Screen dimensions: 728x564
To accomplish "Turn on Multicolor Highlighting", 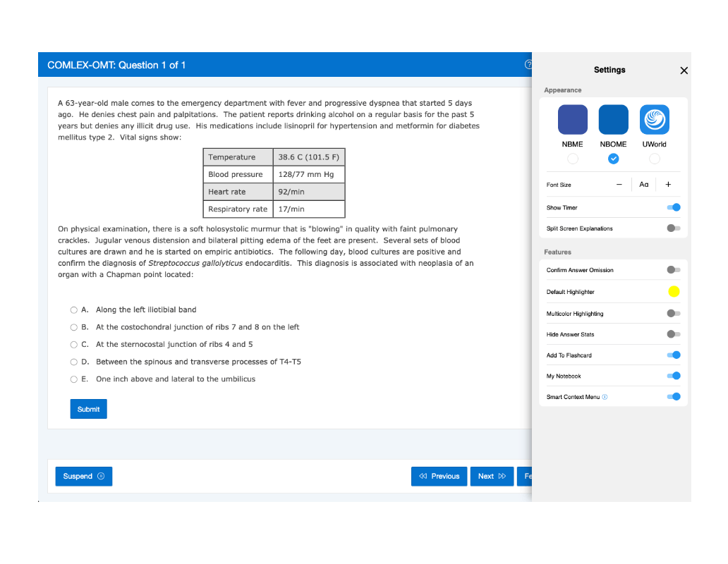I will point(673,312).
